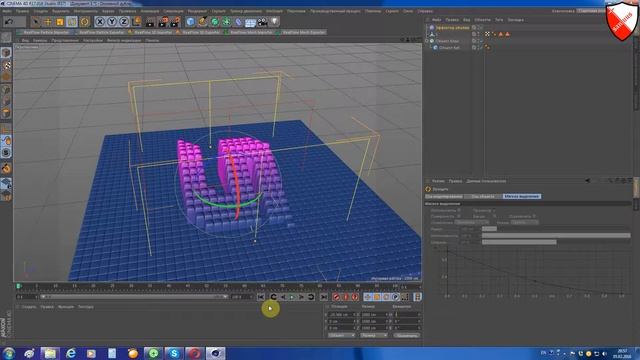Open the Объект coordinate mode dropdown
The width and height of the screenshot is (640, 360).
[x=341, y=335]
